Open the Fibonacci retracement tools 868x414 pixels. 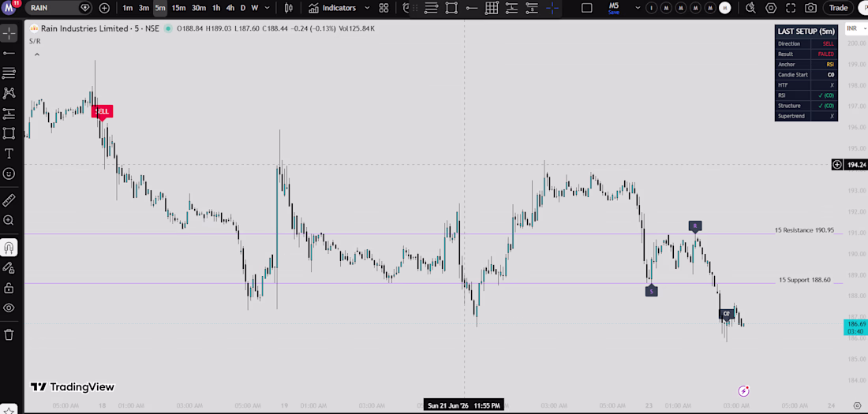point(9,73)
